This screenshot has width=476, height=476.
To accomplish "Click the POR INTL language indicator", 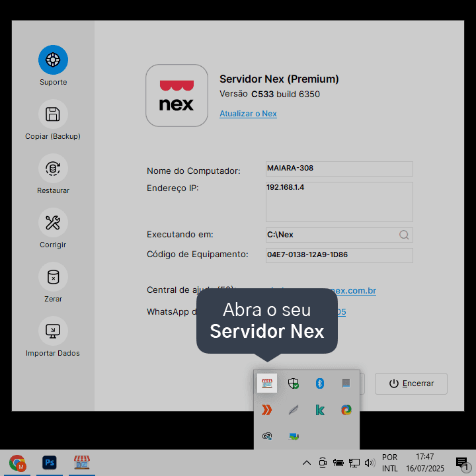I will 390,463.
